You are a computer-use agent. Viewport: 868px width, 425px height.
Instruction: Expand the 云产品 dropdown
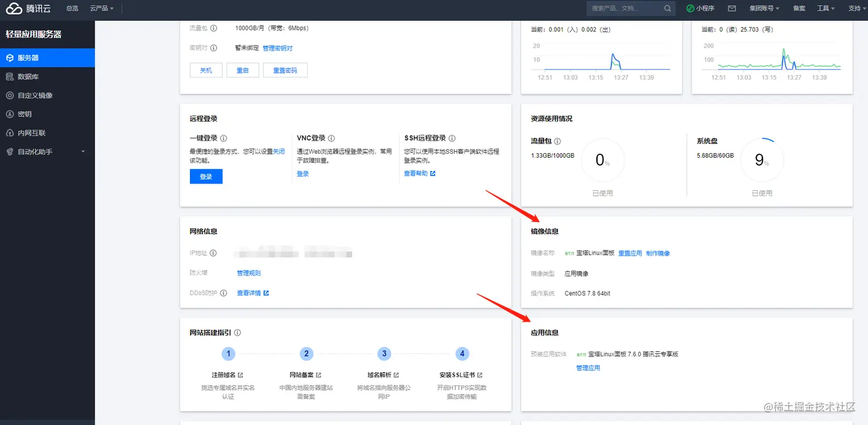pos(102,8)
